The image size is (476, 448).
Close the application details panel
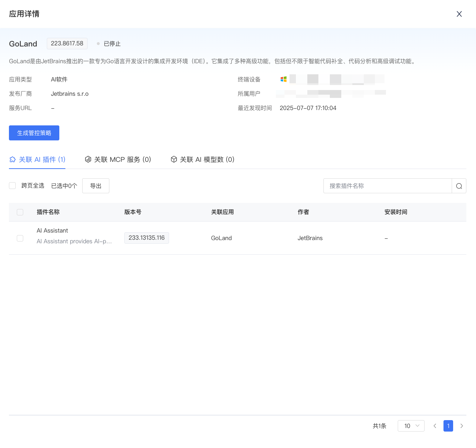pos(459,14)
